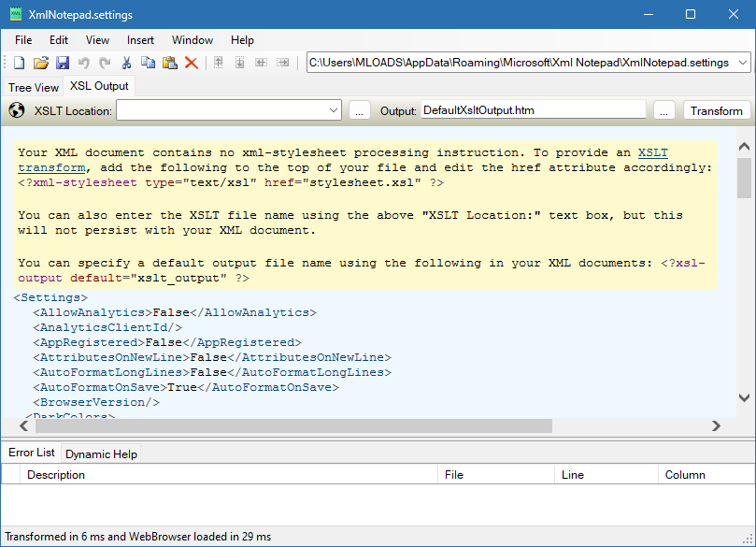Click the horizontal scrollbar right arrow

pyautogui.click(x=716, y=426)
